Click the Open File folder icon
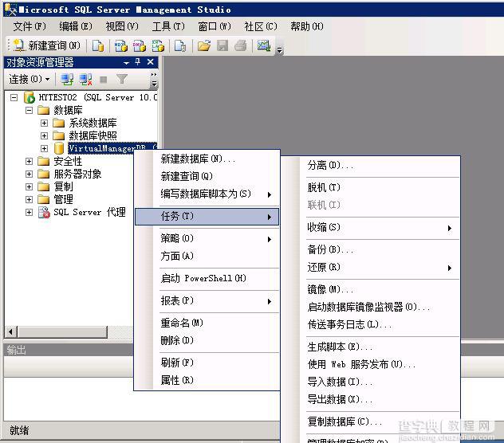The width and height of the screenshot is (504, 443). click(x=204, y=45)
